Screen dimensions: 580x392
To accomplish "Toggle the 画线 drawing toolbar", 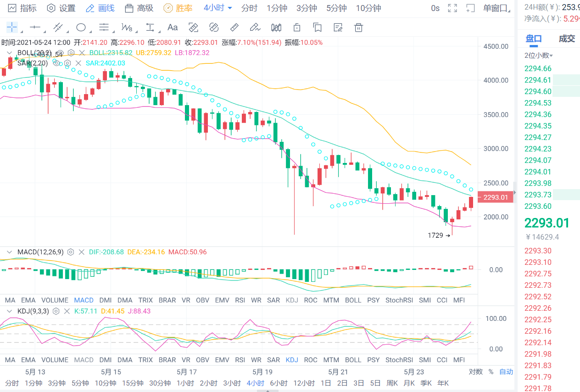I will (100, 8).
